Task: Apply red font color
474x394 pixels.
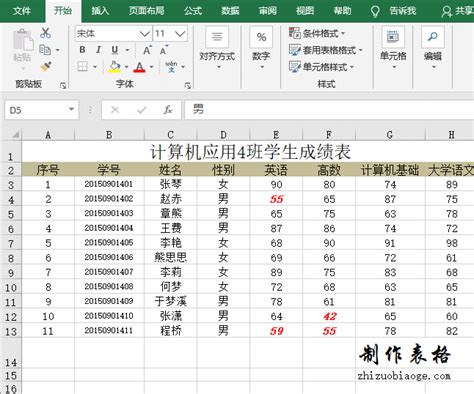Action: pos(139,67)
